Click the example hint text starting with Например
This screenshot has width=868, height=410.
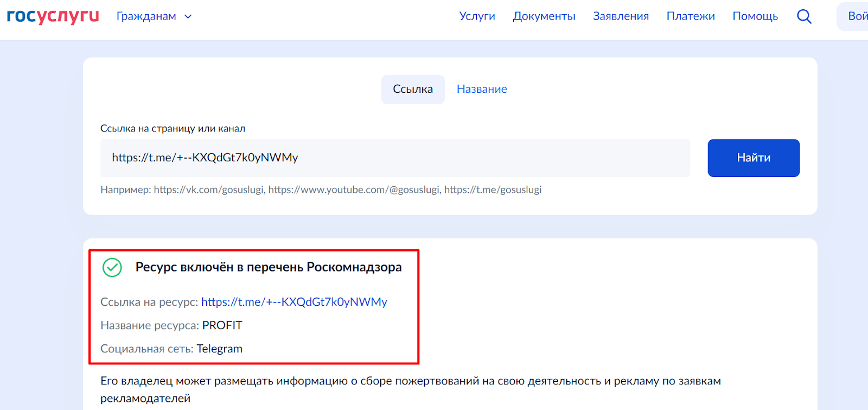point(321,190)
